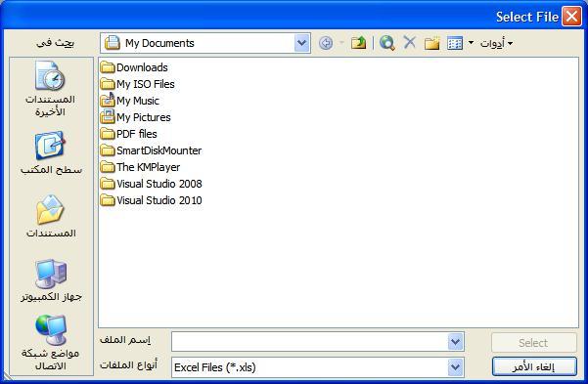Open network places مواضع شبكة الاتصال

[x=51, y=343]
